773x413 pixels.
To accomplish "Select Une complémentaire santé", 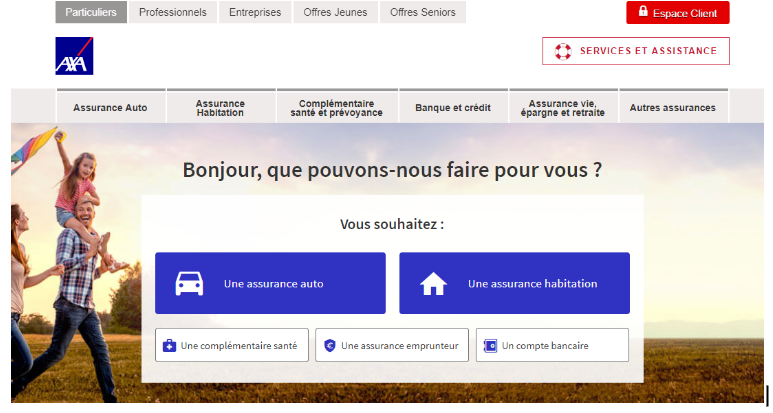I will pos(232,345).
